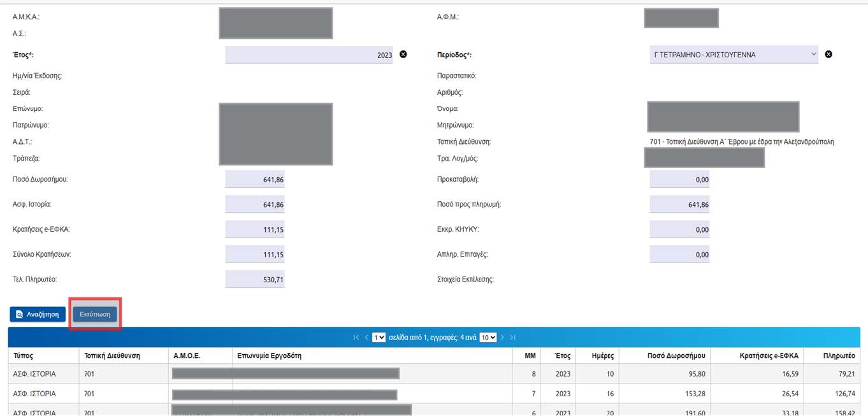Focus the Κρατήσεις e-ΕΦΚΑ form field
The width and height of the screenshot is (868, 416).
(255, 230)
